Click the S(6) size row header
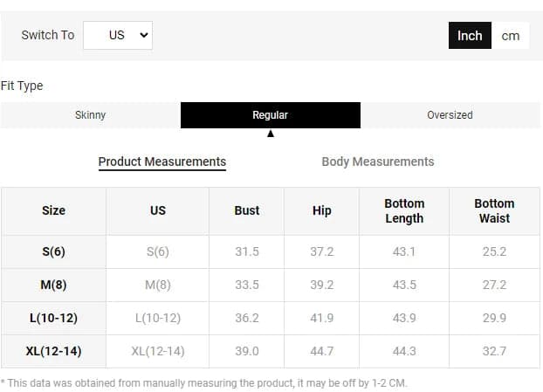Viewport: 543px width, 392px height. [x=53, y=251]
